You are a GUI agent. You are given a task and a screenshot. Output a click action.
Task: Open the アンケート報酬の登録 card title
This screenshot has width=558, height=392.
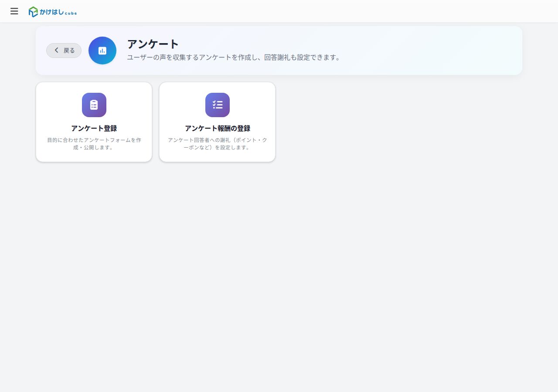(218, 128)
